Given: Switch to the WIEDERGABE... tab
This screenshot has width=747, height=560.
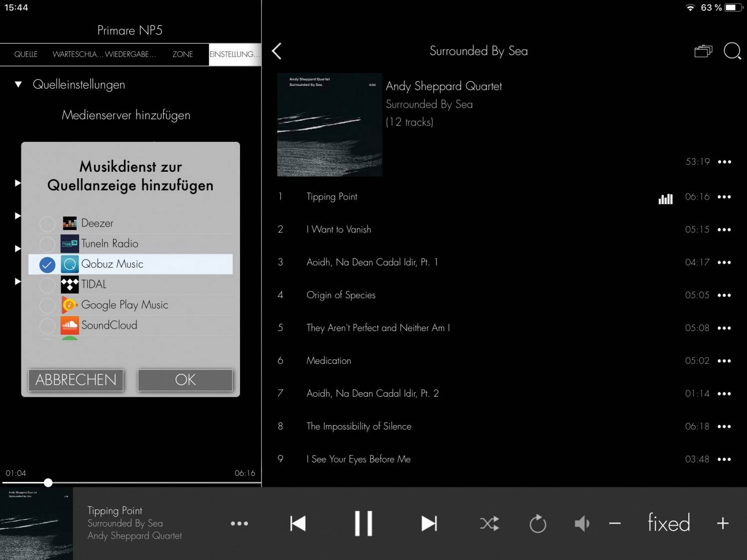Looking at the screenshot, I should point(130,54).
